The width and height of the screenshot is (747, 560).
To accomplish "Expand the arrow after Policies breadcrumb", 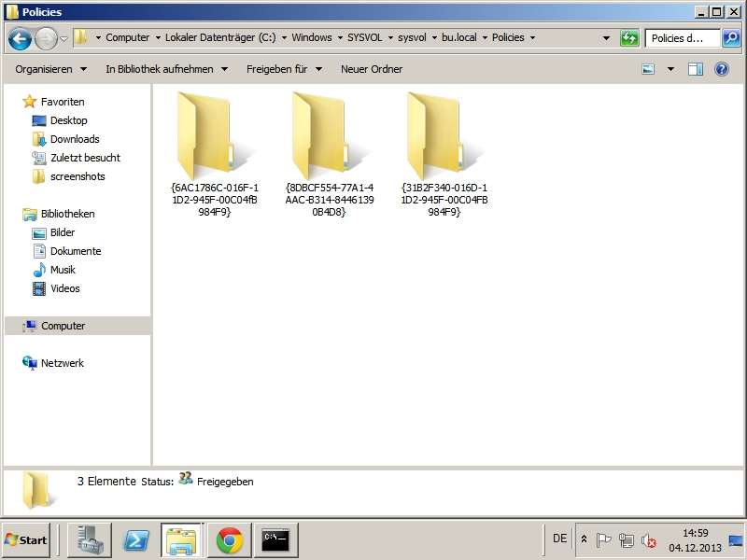I will tap(532, 37).
